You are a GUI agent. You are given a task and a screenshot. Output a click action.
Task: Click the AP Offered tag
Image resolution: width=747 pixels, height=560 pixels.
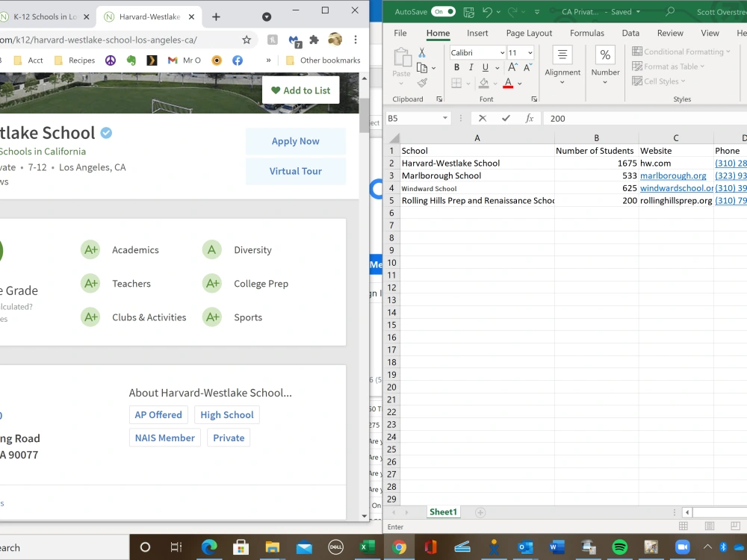(158, 414)
